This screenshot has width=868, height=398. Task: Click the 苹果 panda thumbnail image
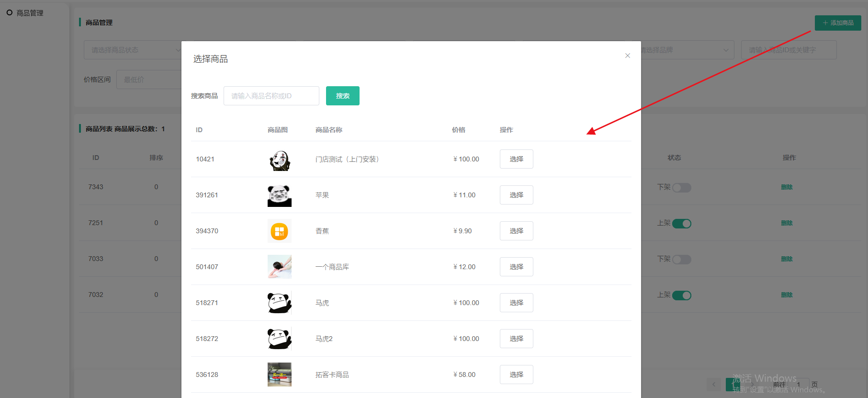279,195
